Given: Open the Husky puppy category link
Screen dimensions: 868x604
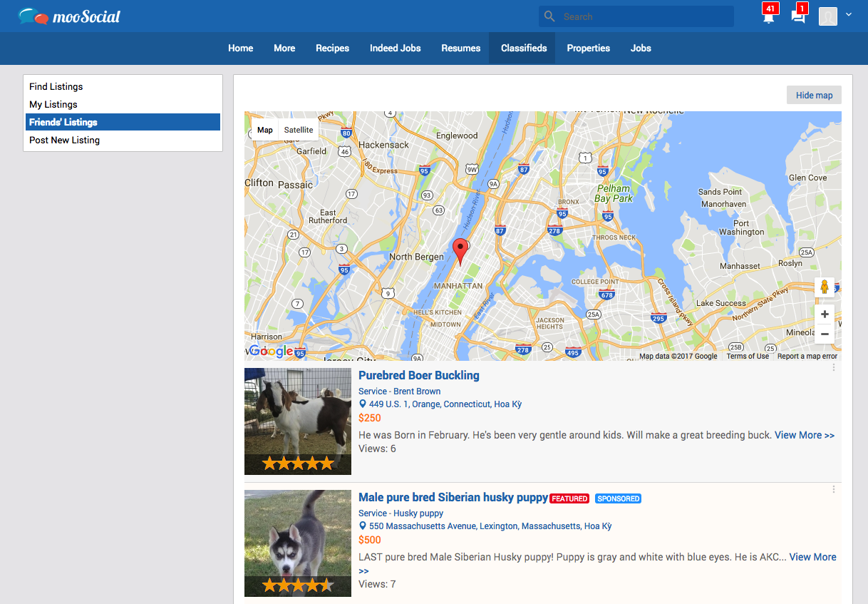Looking at the screenshot, I should pos(418,513).
